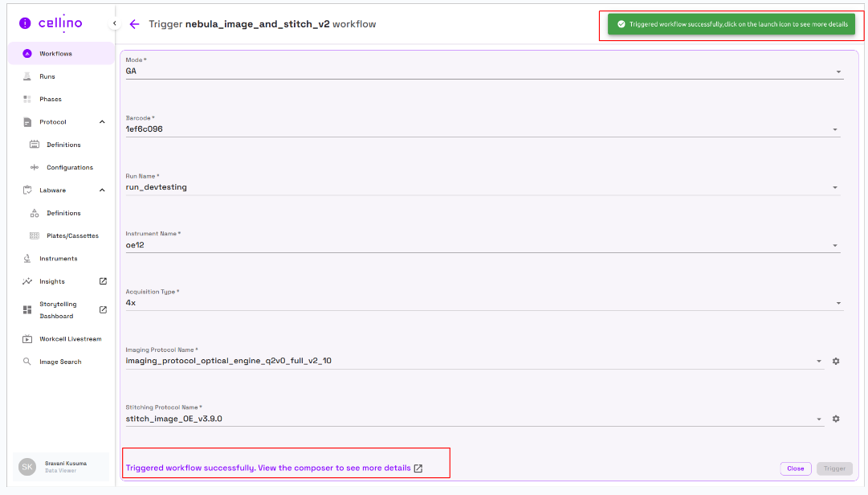Open the Mode dropdown showing GA
This screenshot has width=868, height=495.
coord(838,72)
